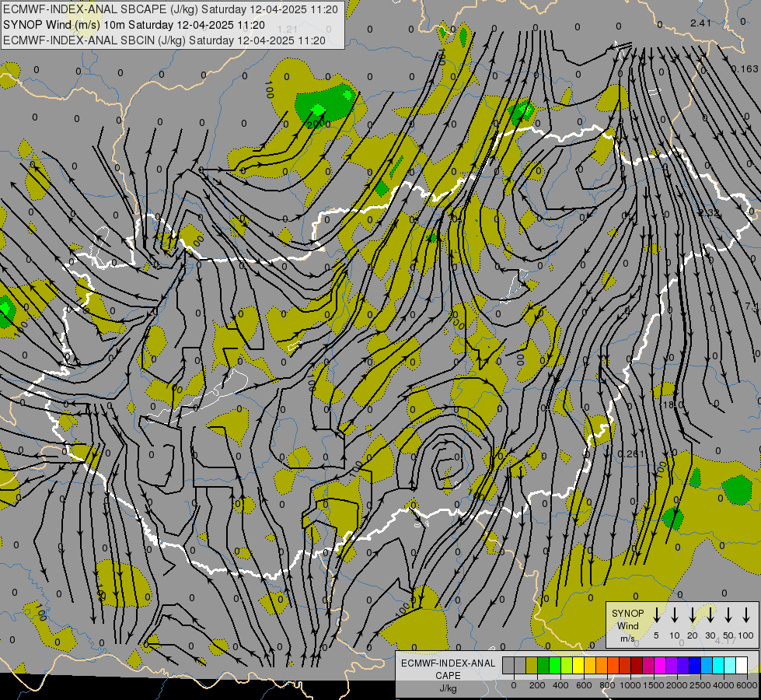Click the 5 m/s wind arrow in legend
761x700 pixels.
[x=657, y=615]
